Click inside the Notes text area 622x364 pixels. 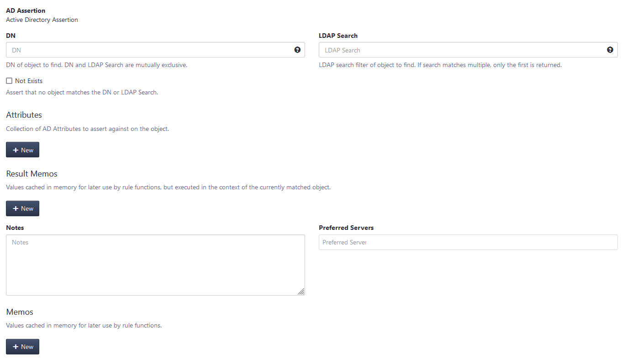pyautogui.click(x=155, y=265)
